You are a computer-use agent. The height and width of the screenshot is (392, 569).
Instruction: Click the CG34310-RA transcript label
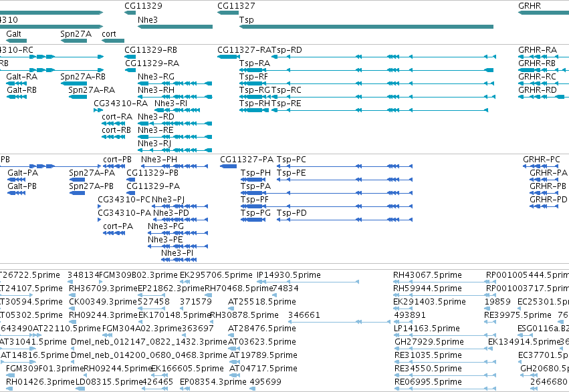coord(121,104)
